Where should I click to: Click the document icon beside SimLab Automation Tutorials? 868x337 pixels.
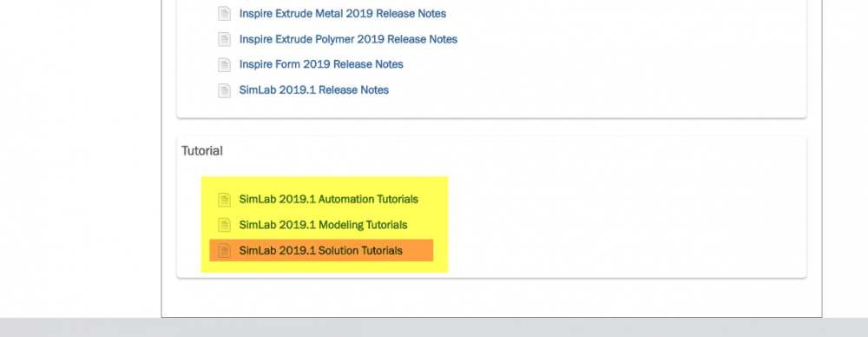[224, 200]
